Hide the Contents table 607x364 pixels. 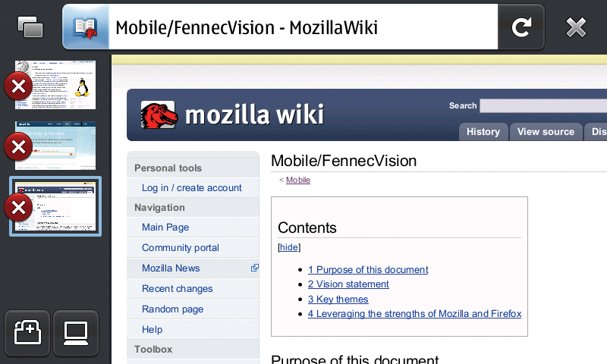(x=289, y=247)
